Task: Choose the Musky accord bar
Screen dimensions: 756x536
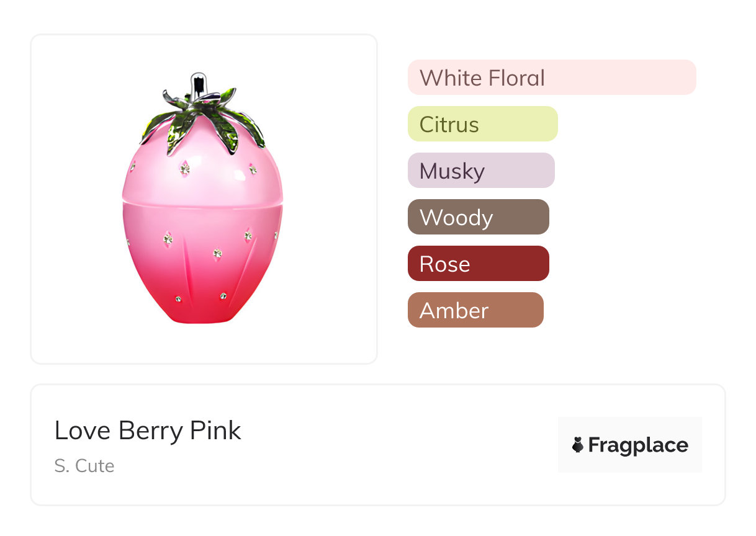Action: pos(480,171)
